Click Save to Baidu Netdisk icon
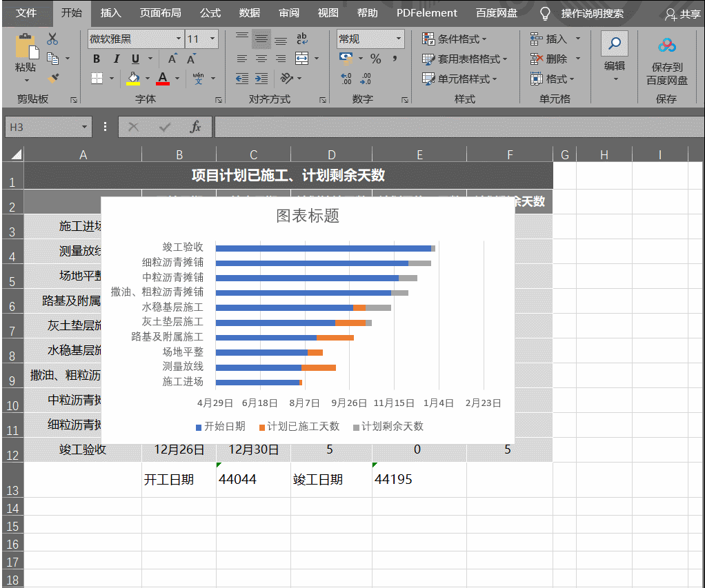The width and height of the screenshot is (705, 588). point(667,45)
